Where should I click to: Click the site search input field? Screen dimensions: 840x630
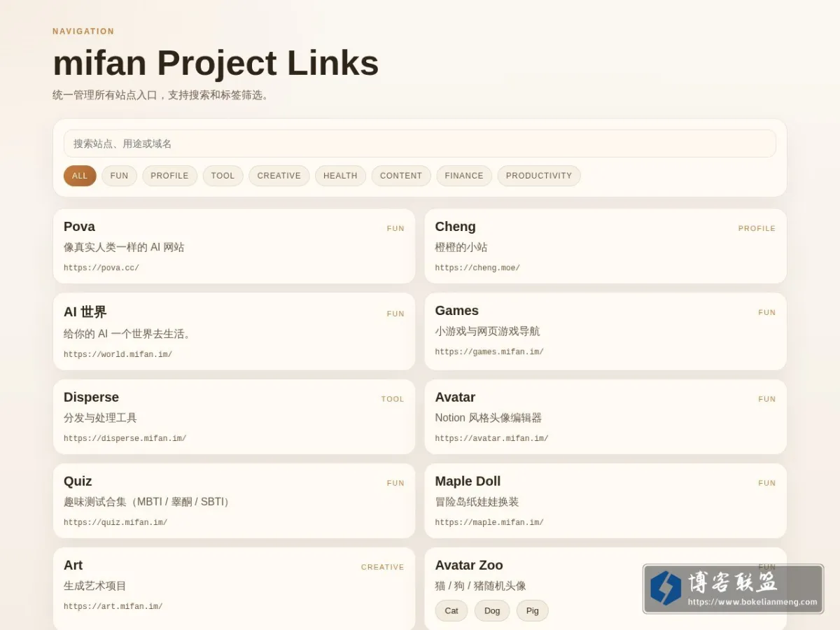(x=419, y=143)
